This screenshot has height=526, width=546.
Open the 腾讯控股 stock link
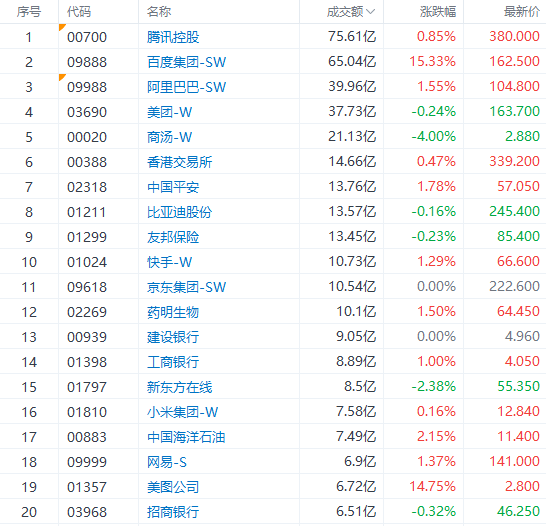(173, 37)
